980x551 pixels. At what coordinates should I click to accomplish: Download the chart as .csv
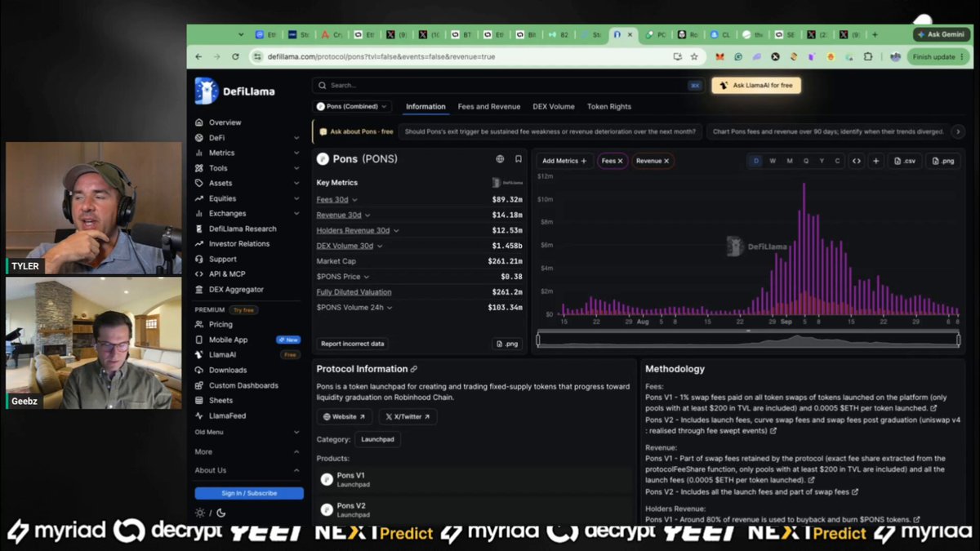tap(905, 161)
